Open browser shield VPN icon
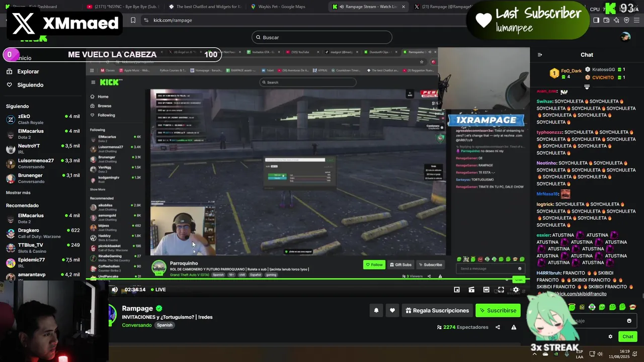The height and width of the screenshot is (362, 644). (x=626, y=20)
